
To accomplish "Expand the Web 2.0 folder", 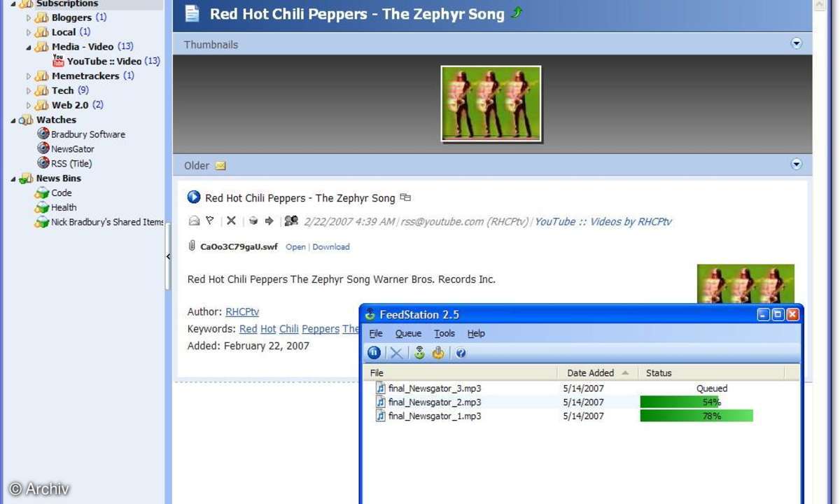I will 29,106.
